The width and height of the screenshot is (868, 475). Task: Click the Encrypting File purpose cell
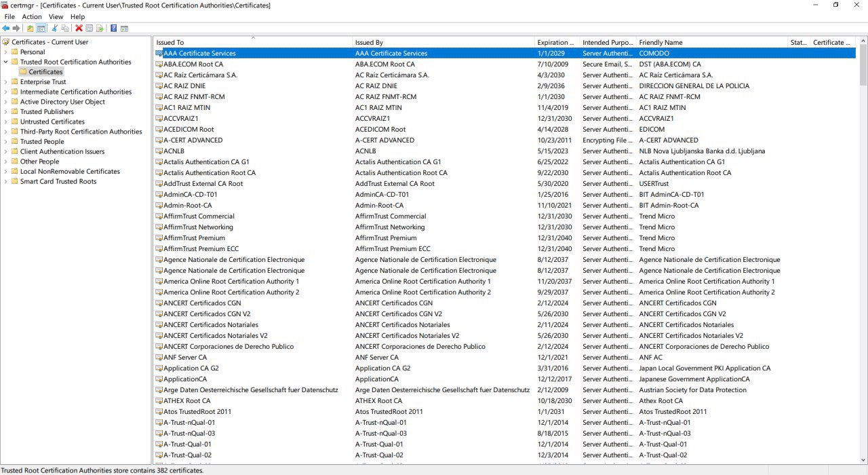tap(607, 140)
